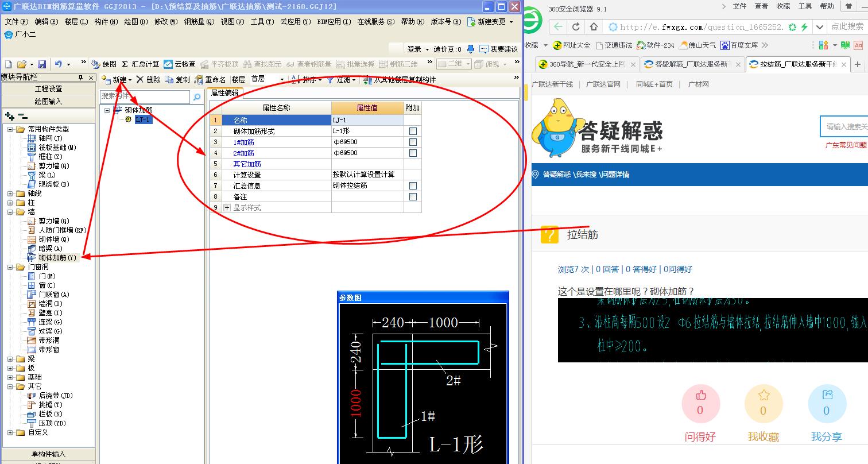Click 重命名 rename button
This screenshot has width=868, height=464.
click(210, 80)
